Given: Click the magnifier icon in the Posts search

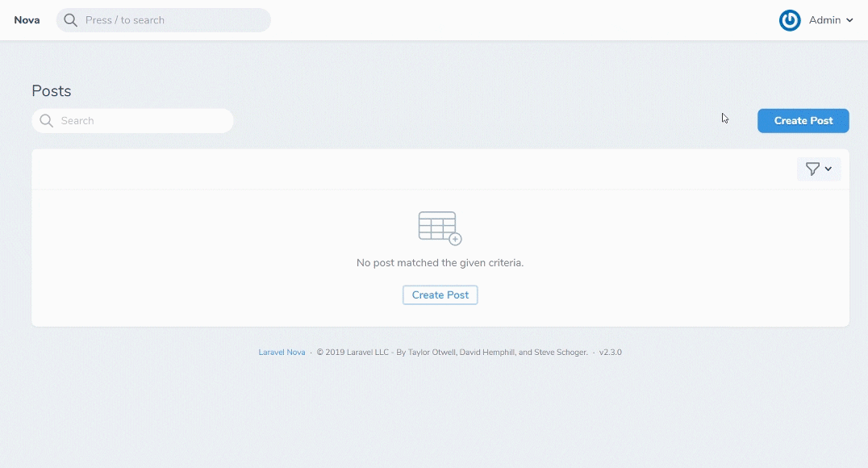Looking at the screenshot, I should [x=47, y=121].
